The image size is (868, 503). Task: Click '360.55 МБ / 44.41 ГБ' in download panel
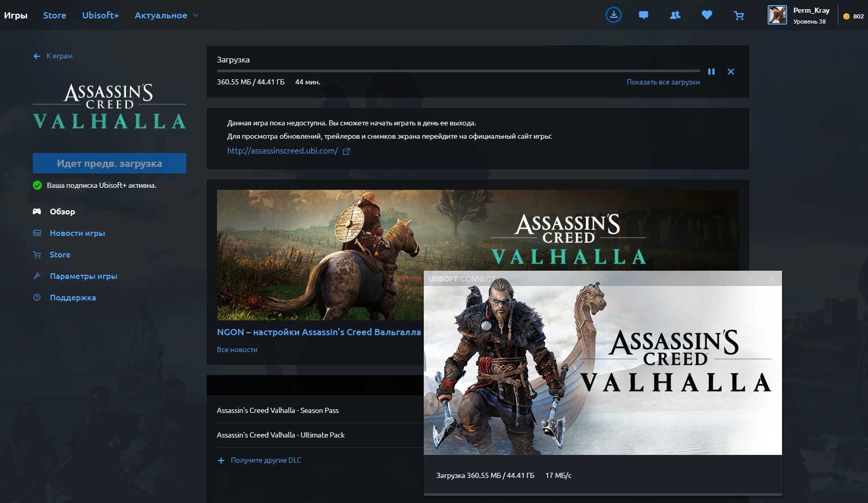coord(251,82)
